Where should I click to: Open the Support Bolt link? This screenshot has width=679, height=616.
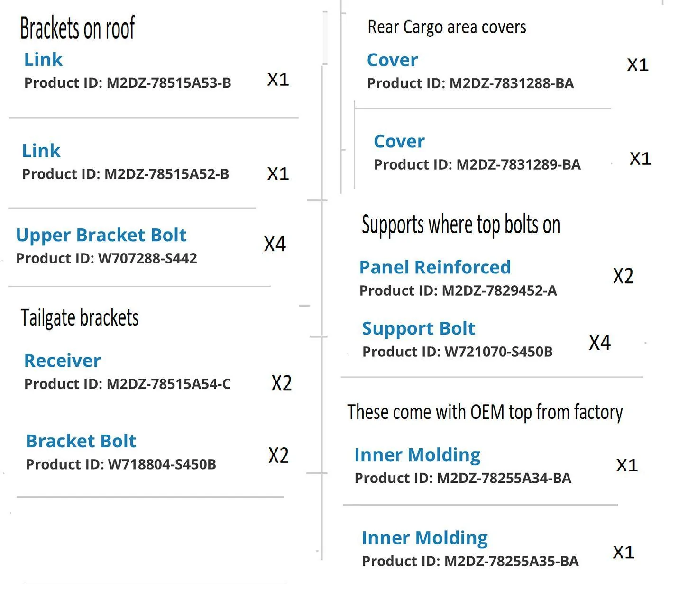pyautogui.click(x=418, y=328)
